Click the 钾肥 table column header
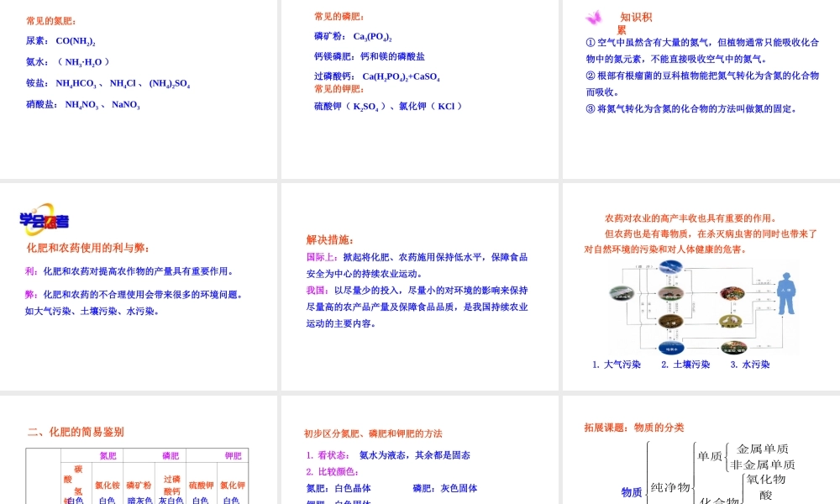This screenshot has width=840, height=504. [233, 456]
